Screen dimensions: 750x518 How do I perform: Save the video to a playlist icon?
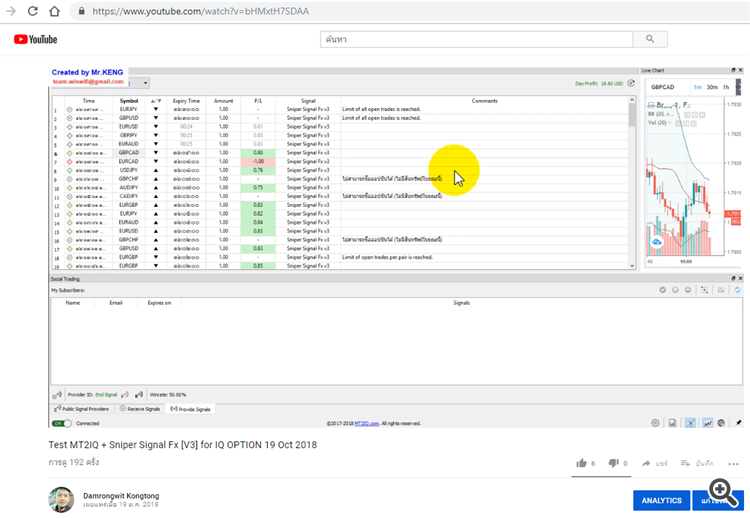pos(685,463)
